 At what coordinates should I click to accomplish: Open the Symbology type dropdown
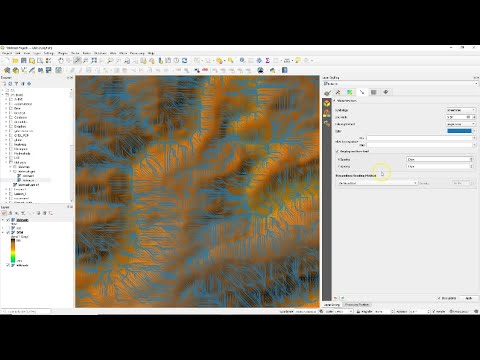click(x=461, y=110)
